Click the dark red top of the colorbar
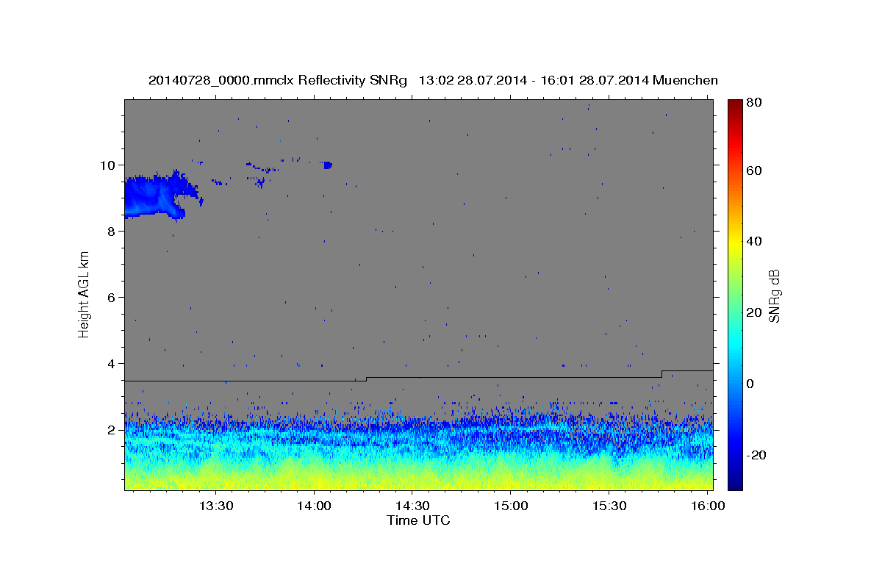882x588 pixels. coord(735,105)
